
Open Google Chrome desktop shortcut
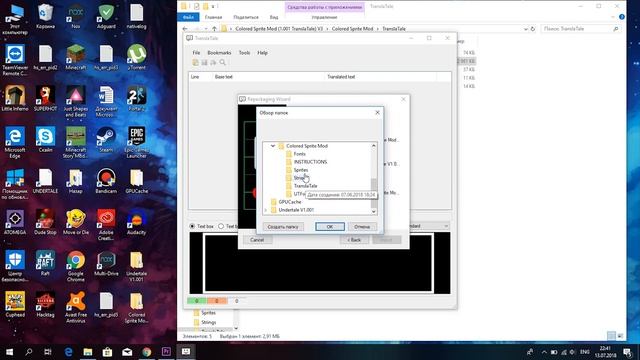tap(76, 266)
